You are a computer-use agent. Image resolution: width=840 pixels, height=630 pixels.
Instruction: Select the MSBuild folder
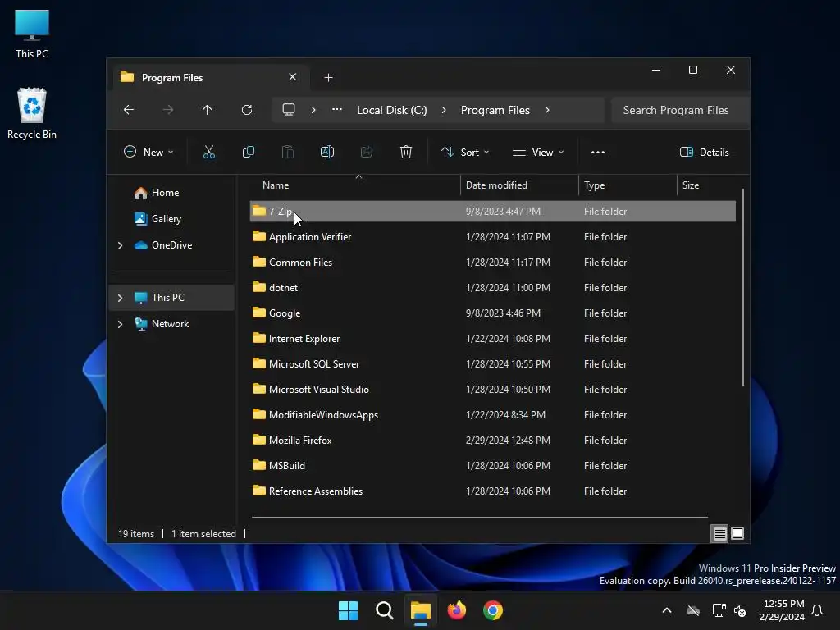[x=493, y=466]
